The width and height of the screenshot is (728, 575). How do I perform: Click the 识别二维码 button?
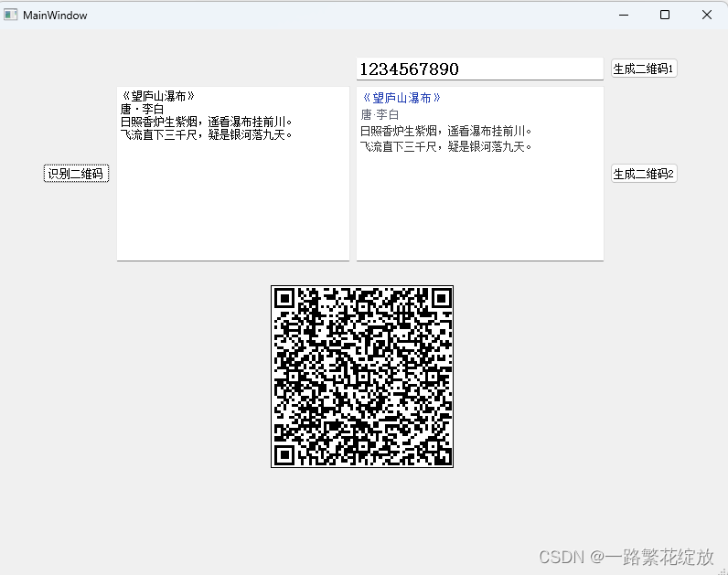[x=77, y=174]
